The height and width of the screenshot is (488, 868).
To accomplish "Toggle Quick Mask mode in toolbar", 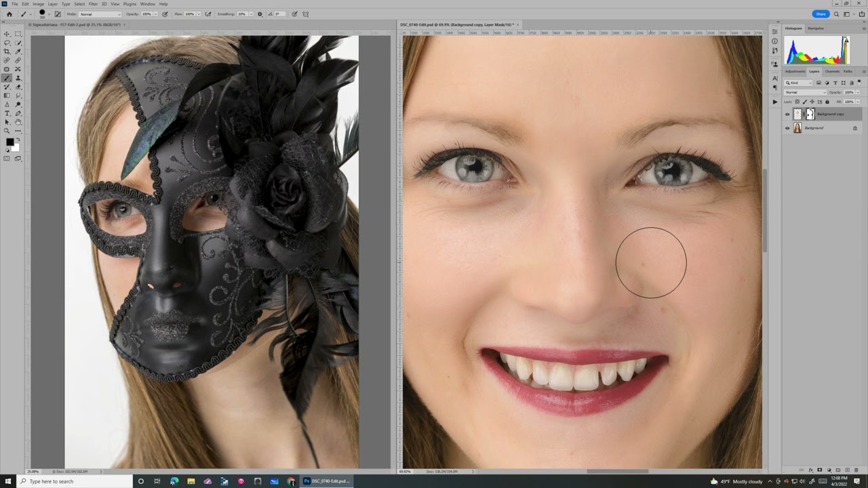I will click(x=7, y=159).
